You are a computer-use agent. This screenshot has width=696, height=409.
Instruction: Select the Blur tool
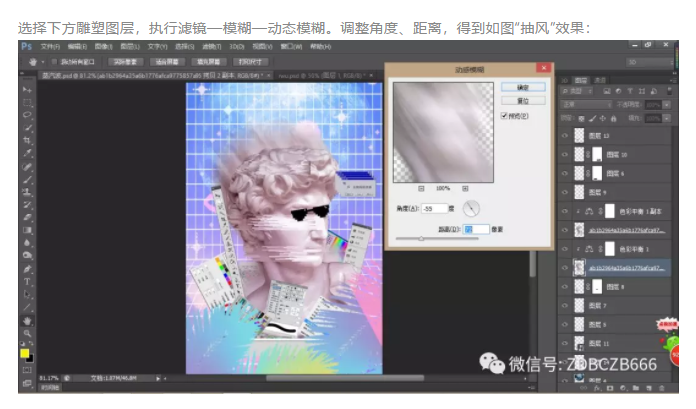point(27,243)
